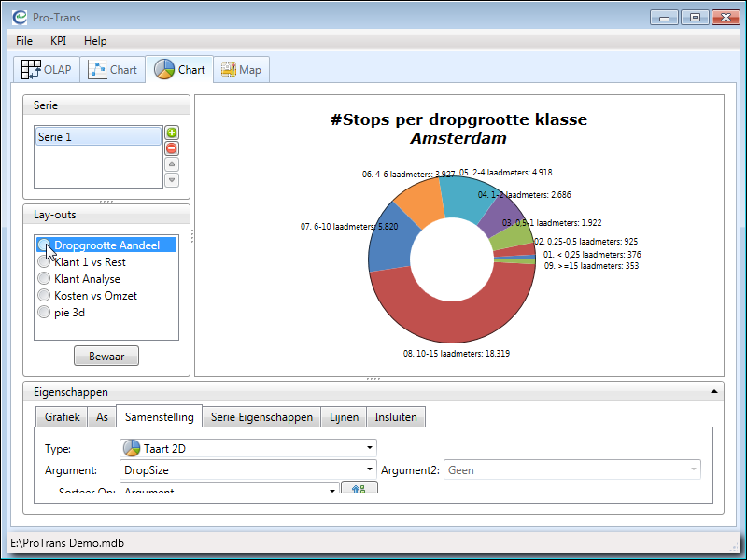Select the Klant 1 vs Rest layout
The image size is (747, 560).
(x=44, y=262)
